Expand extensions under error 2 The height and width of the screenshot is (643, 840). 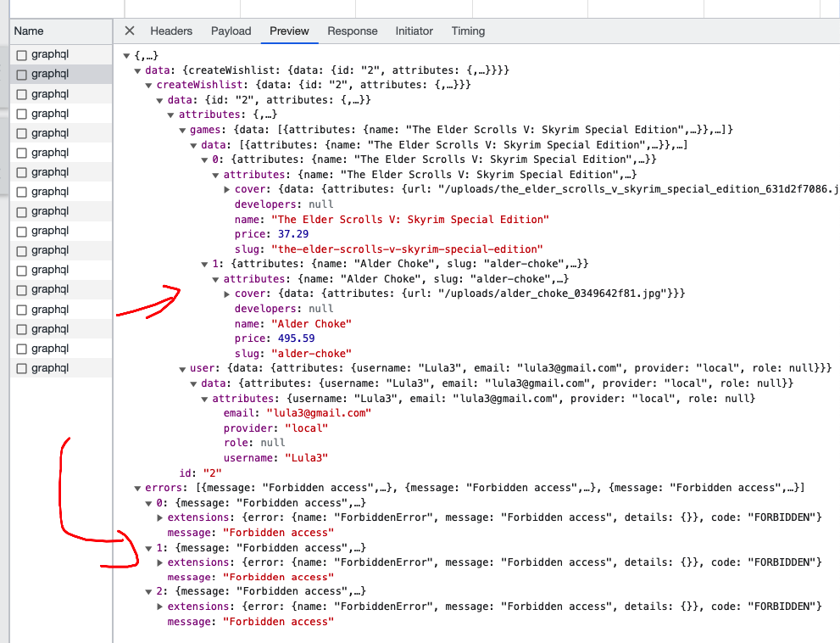point(159,606)
